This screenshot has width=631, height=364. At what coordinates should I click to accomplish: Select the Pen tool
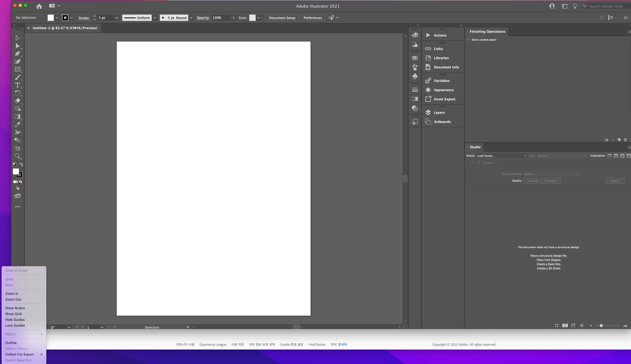[17, 54]
